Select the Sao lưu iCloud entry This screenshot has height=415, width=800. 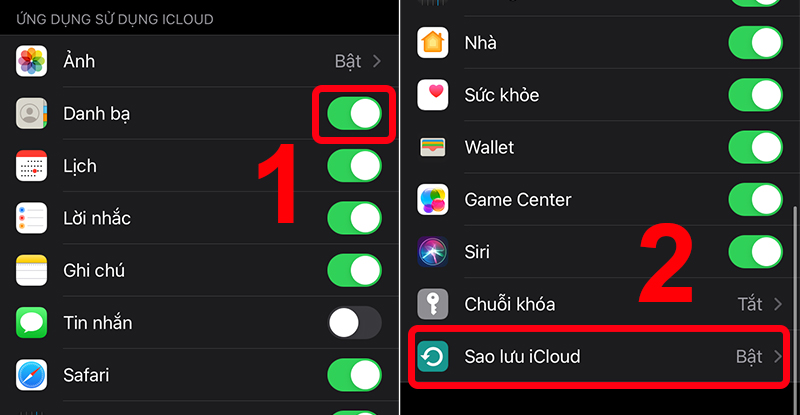(x=598, y=356)
